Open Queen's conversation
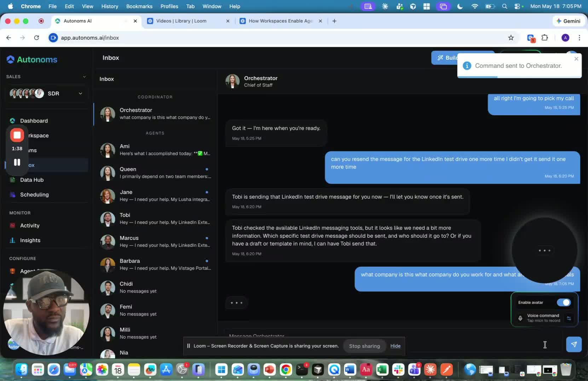This screenshot has width=588, height=381. pyautogui.click(x=155, y=173)
